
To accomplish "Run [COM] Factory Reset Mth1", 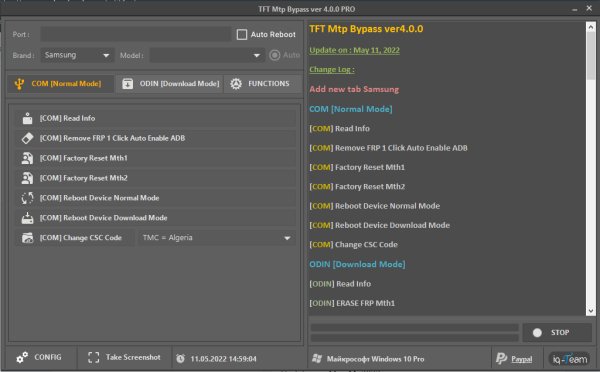I will (x=155, y=158).
